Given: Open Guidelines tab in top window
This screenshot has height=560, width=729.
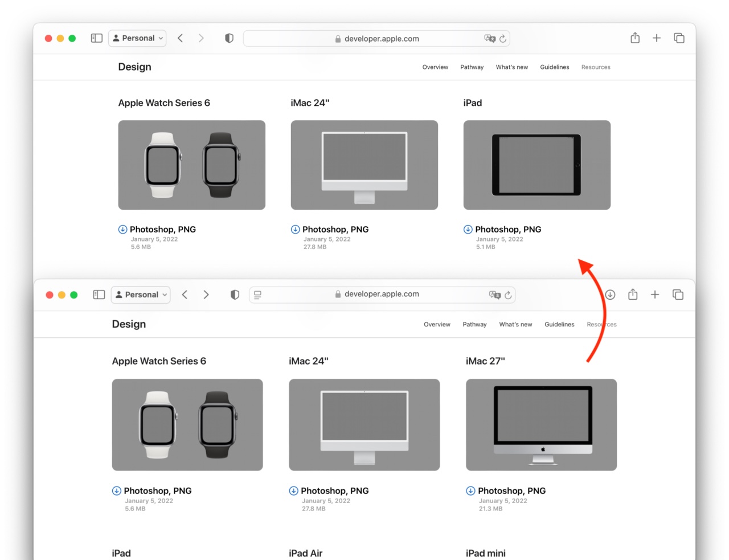Looking at the screenshot, I should [x=555, y=67].
